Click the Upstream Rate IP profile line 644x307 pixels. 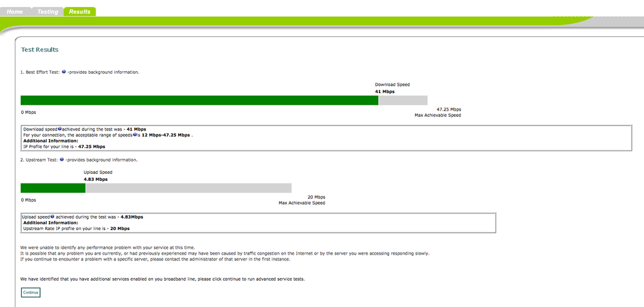pos(76,228)
